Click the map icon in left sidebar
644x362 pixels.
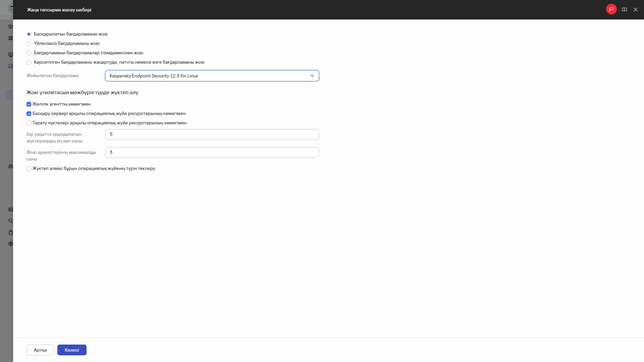[x=11, y=38]
